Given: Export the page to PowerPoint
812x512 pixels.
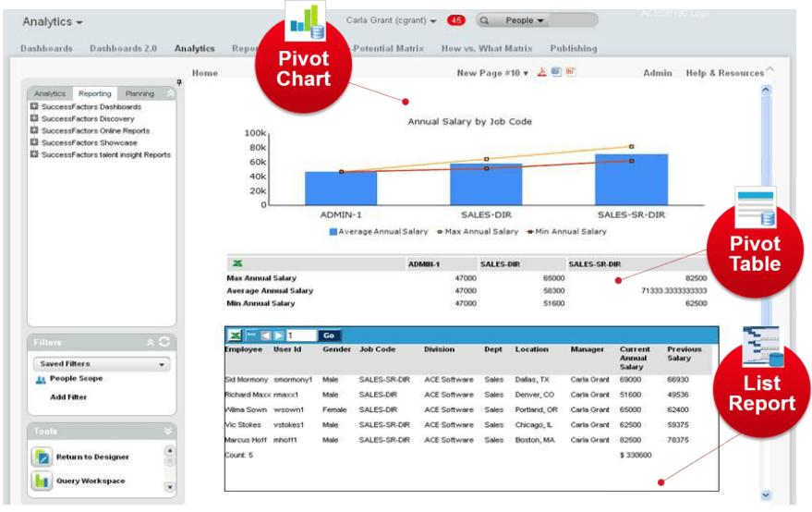Looking at the screenshot, I should pos(571,71).
